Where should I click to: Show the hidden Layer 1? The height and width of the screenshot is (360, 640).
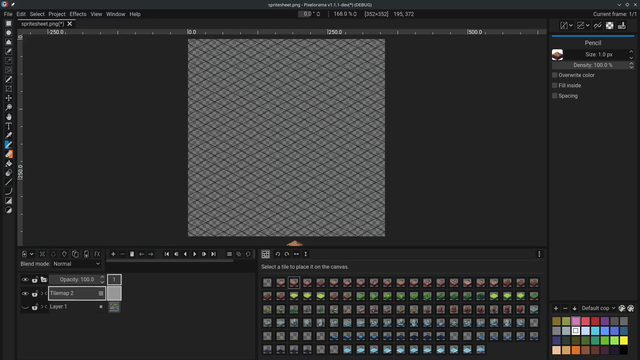coord(25,307)
